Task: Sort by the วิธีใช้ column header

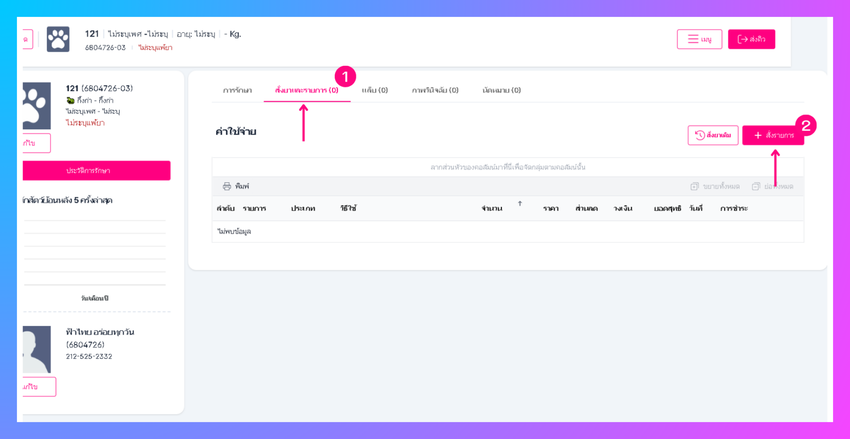Action: pyautogui.click(x=349, y=209)
